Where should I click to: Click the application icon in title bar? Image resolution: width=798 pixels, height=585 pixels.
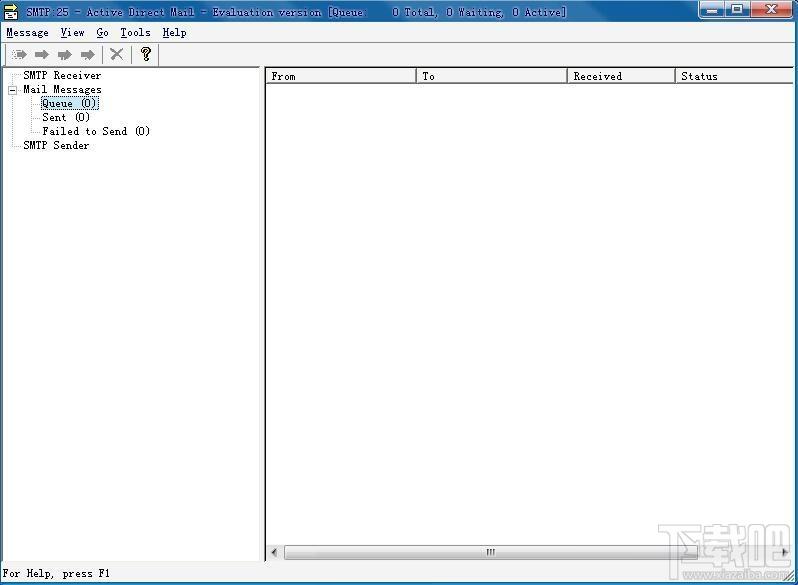(x=11, y=12)
